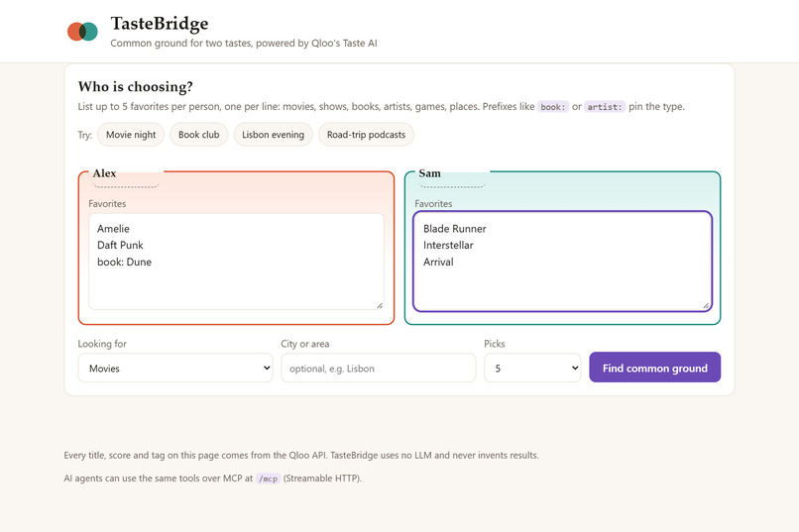Image resolution: width=799 pixels, height=532 pixels.
Task: Click the "artist:" prefix code tag
Action: pos(605,107)
